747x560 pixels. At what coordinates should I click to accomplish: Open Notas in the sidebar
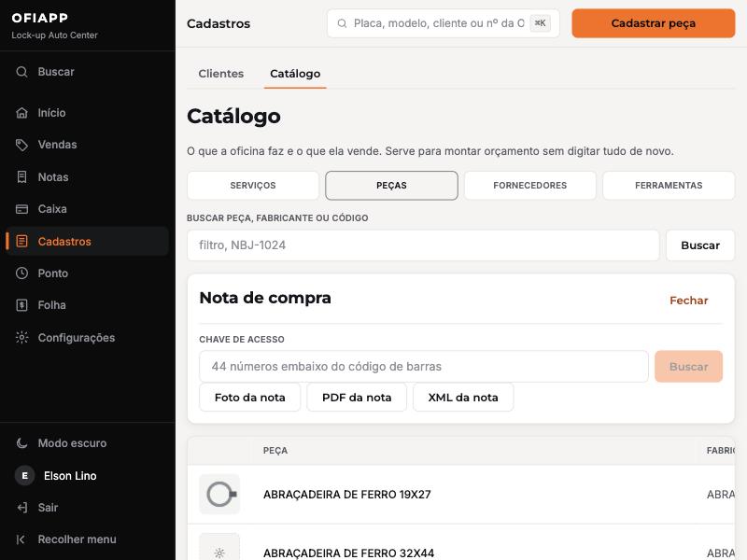(87, 177)
